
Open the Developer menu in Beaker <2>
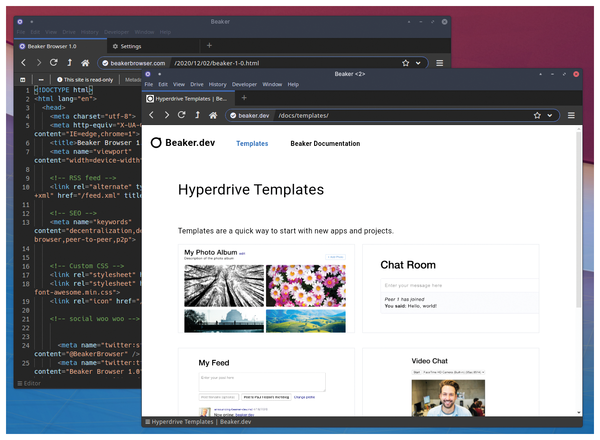244,84
